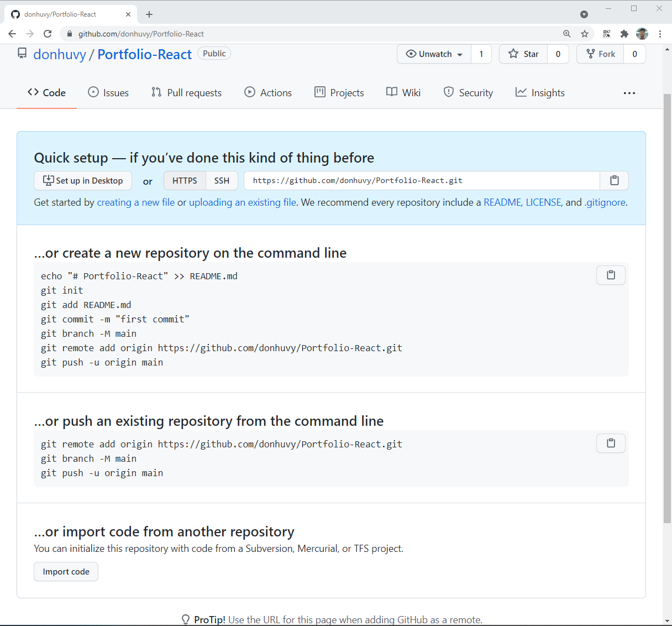Viewport: 672px width, 626px height.
Task: Click the fork count 0
Action: click(634, 54)
